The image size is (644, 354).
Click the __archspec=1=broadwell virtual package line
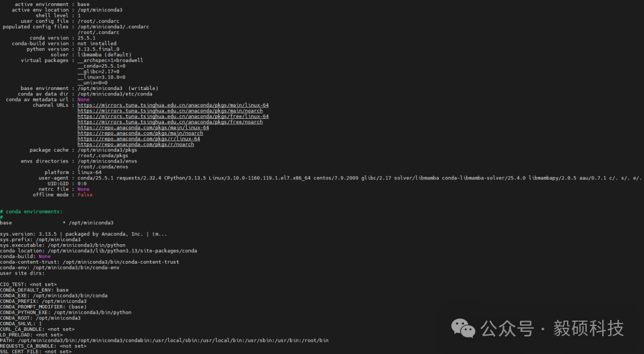point(110,60)
